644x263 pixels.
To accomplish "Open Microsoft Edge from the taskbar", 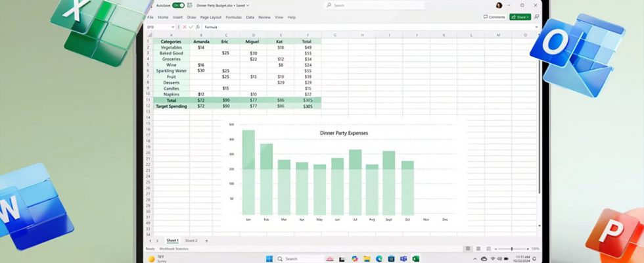I will (379, 258).
